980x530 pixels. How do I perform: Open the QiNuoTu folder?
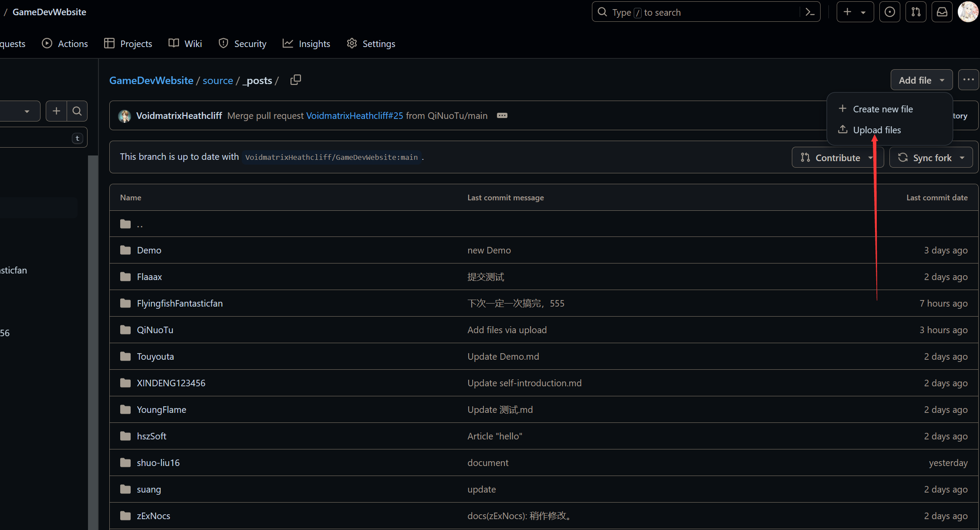click(155, 330)
